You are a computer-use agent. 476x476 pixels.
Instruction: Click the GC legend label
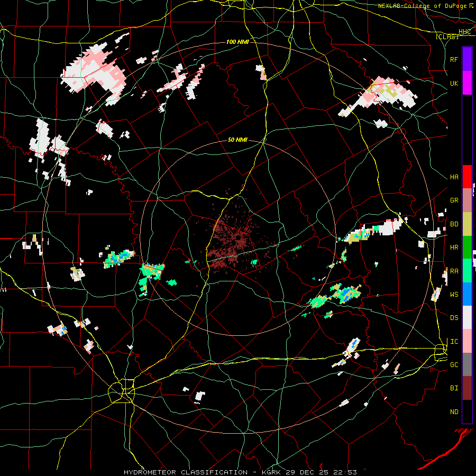[x=454, y=365]
